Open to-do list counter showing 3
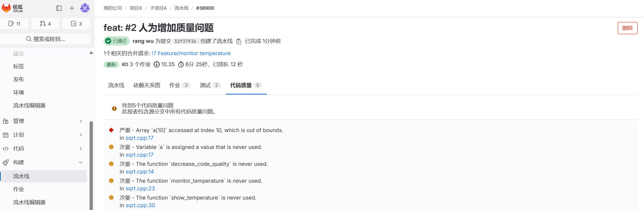 [76, 24]
